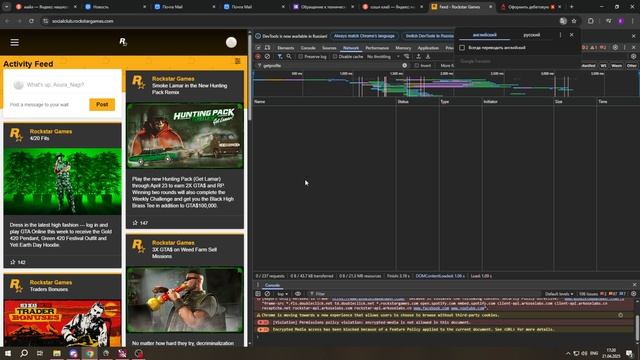The height and width of the screenshot is (360, 640).
Task: Switch to the Elements tab
Action: coord(285,48)
